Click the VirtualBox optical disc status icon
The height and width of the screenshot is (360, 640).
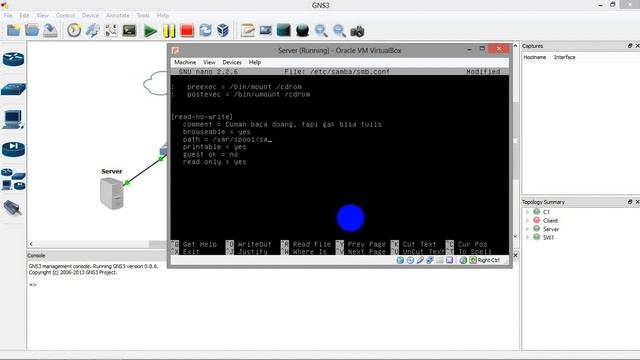click(x=410, y=260)
